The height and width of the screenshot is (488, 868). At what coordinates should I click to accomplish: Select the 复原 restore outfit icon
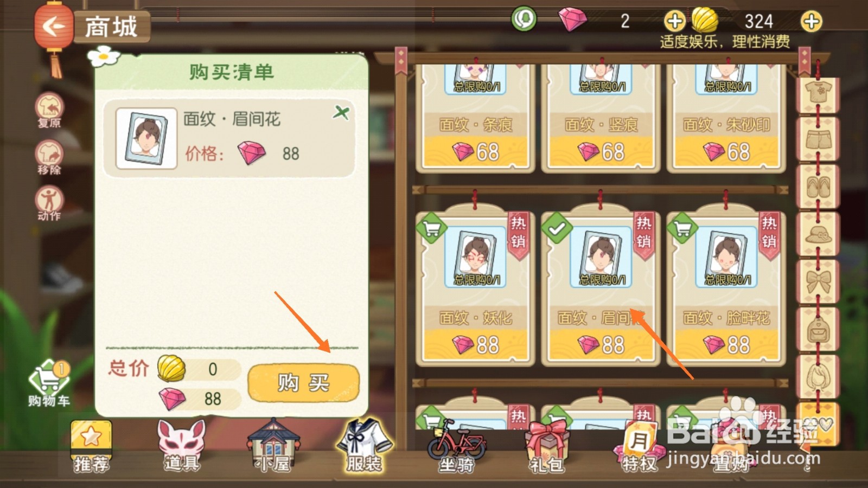(49, 110)
